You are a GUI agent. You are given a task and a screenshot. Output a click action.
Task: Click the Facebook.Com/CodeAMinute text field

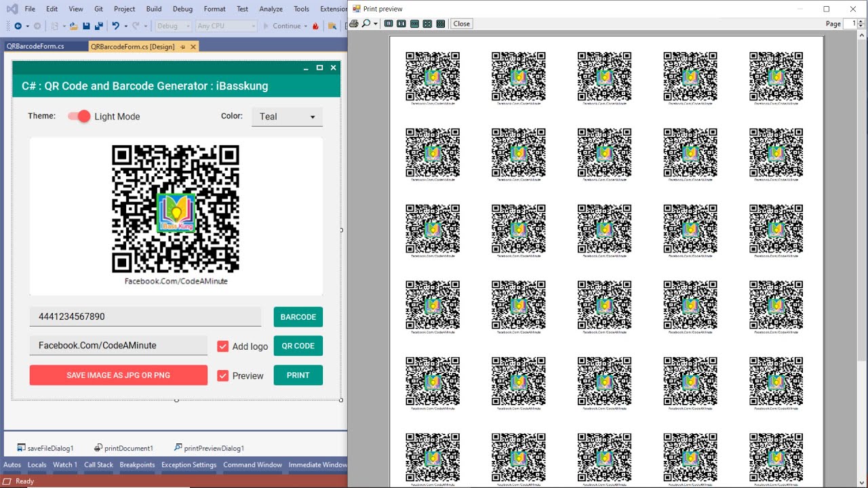click(x=119, y=346)
